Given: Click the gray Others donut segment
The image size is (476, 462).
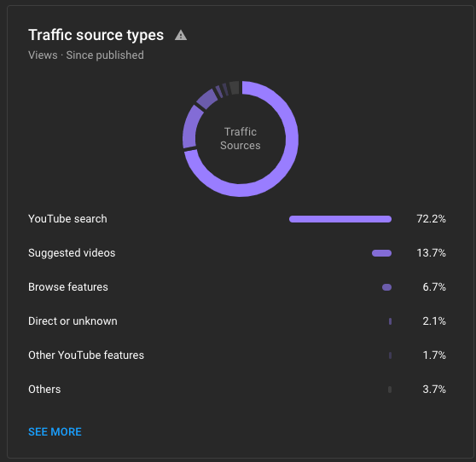Looking at the screenshot, I should [235, 88].
